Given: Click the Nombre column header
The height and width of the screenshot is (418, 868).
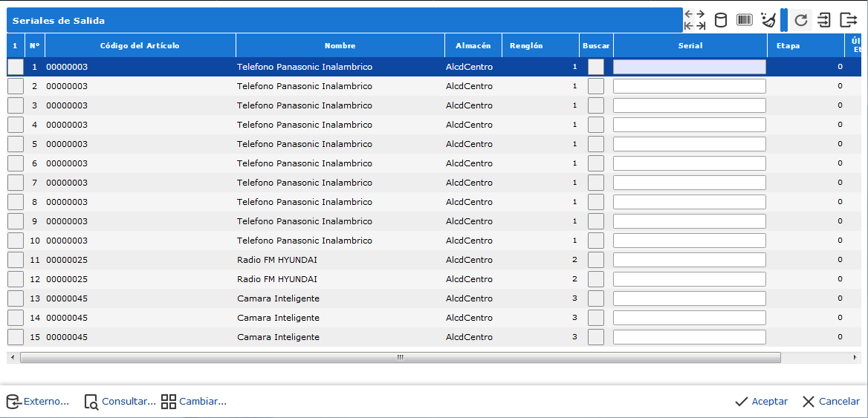Looking at the screenshot, I should [x=340, y=45].
